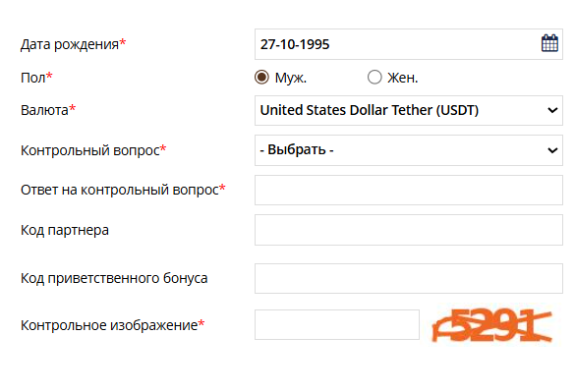Expand the Контрольный вопрос dropdown showing Выбрать
The image size is (575, 392).
(409, 150)
